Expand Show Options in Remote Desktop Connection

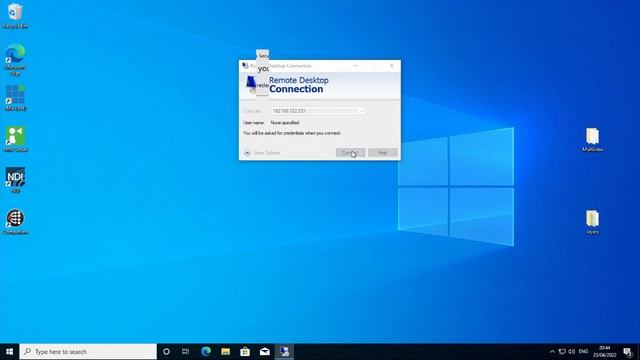click(262, 153)
